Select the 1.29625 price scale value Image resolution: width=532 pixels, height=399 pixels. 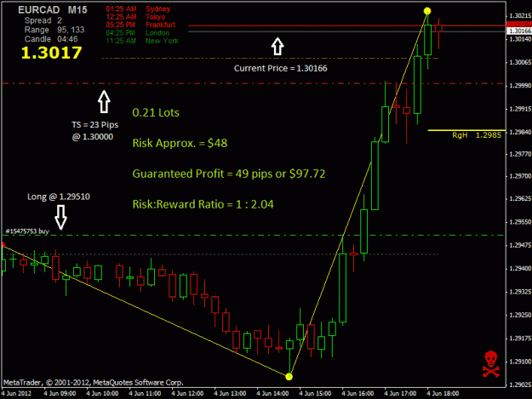point(520,198)
